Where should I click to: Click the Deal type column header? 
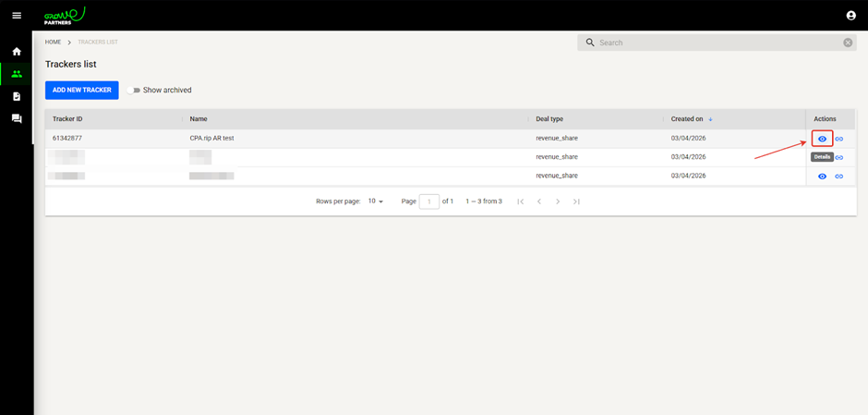coord(549,119)
